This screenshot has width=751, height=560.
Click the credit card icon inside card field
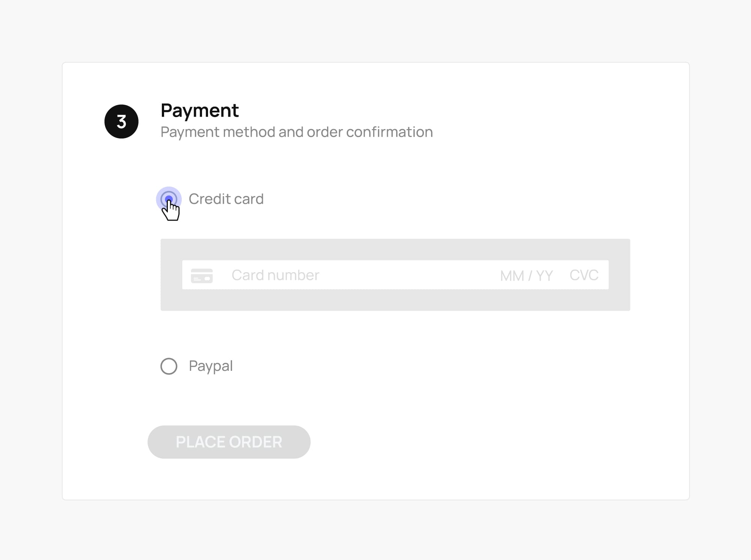click(x=202, y=275)
